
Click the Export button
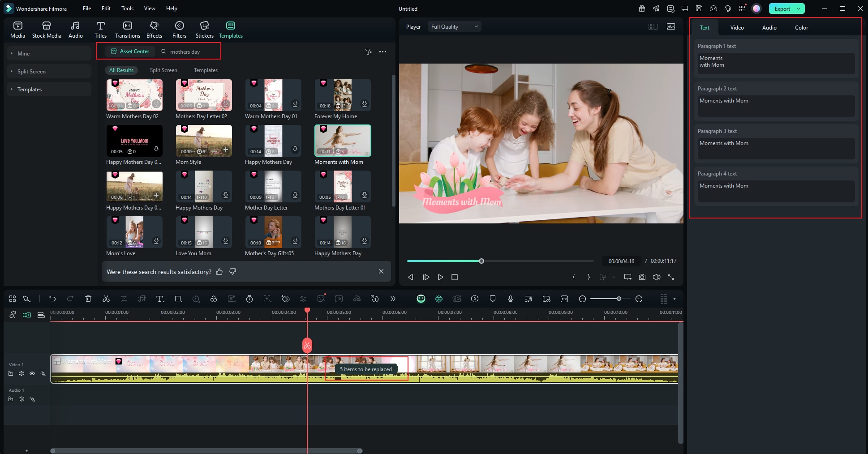click(782, 9)
